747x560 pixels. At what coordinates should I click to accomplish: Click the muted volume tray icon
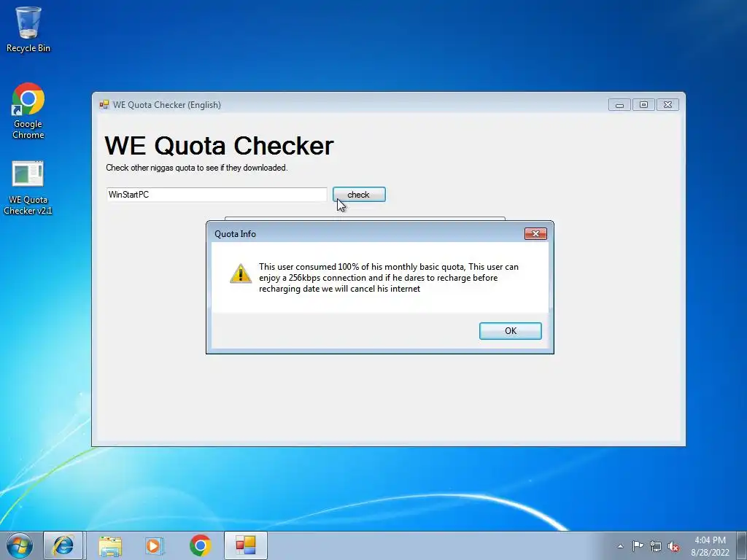click(x=673, y=546)
